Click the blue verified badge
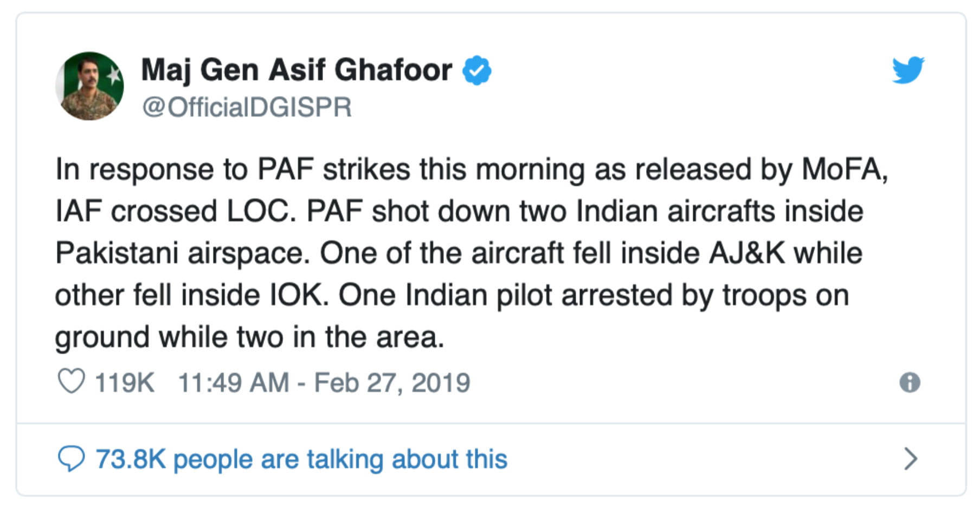 pos(477,71)
